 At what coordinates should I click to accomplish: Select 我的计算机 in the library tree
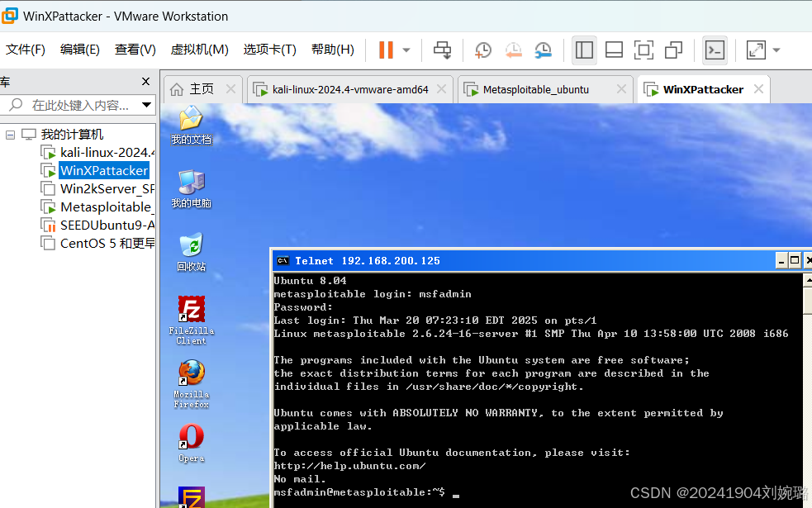(x=72, y=135)
